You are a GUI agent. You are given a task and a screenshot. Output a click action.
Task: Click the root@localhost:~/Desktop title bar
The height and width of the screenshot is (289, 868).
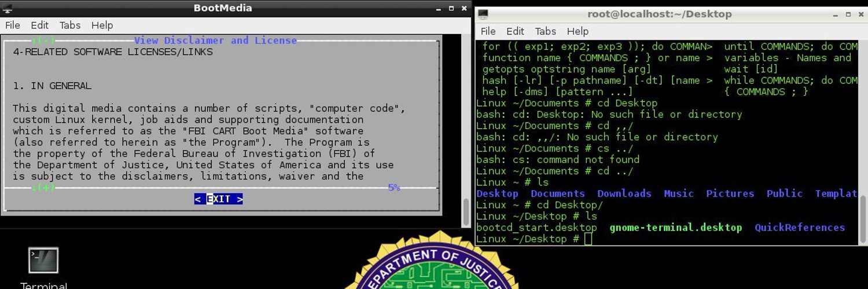(659, 14)
